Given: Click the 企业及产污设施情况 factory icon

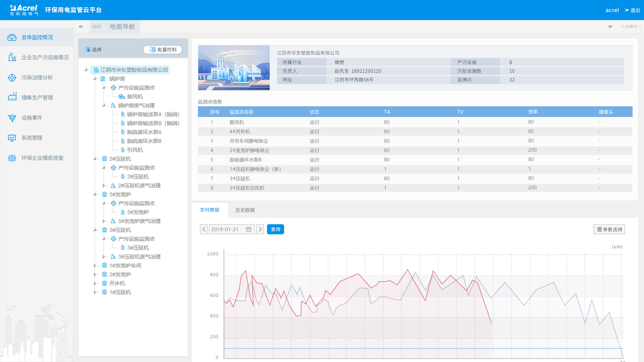Looking at the screenshot, I should [x=12, y=57].
